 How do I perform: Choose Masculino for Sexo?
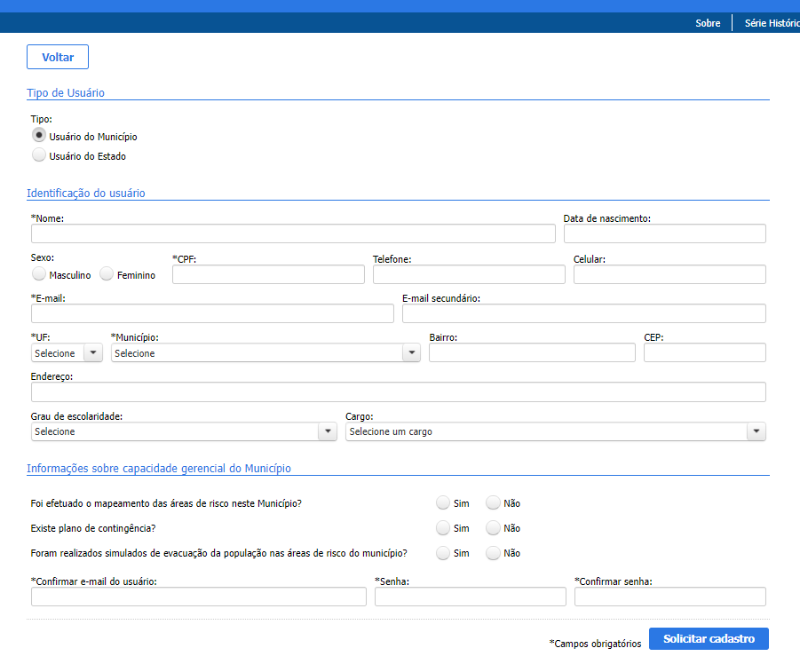tap(39, 274)
